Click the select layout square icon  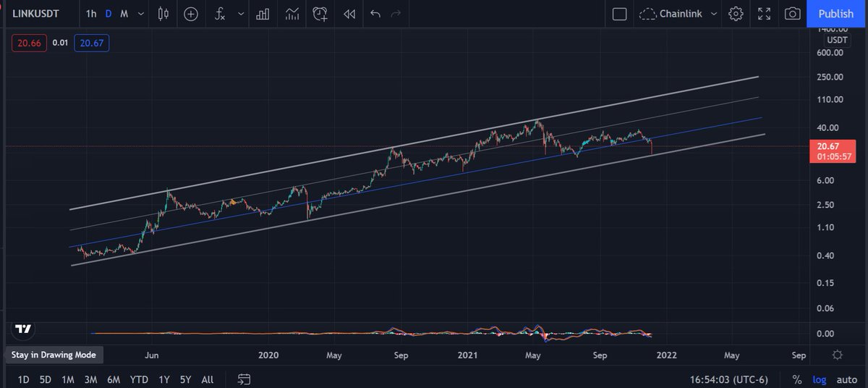pos(619,14)
